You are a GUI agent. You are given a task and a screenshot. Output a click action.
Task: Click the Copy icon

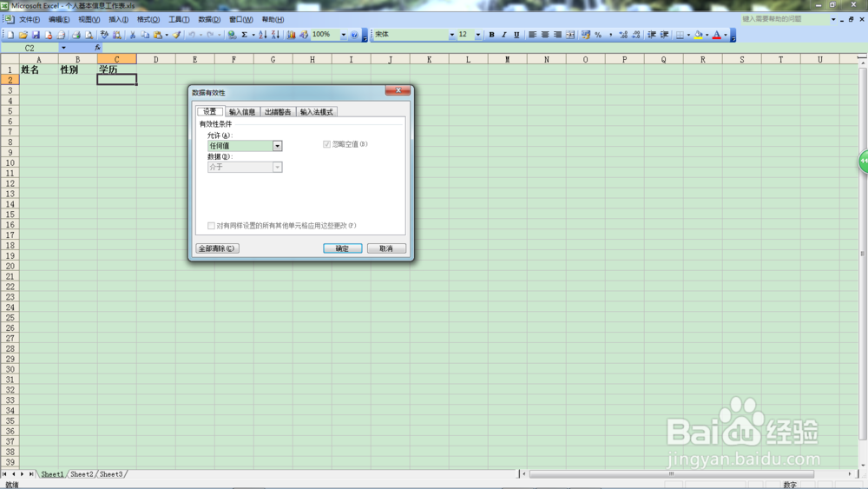tap(146, 35)
